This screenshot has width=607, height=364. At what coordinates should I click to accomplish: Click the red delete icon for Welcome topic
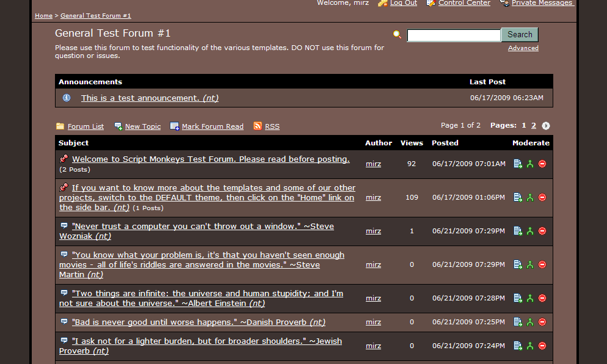tap(542, 164)
